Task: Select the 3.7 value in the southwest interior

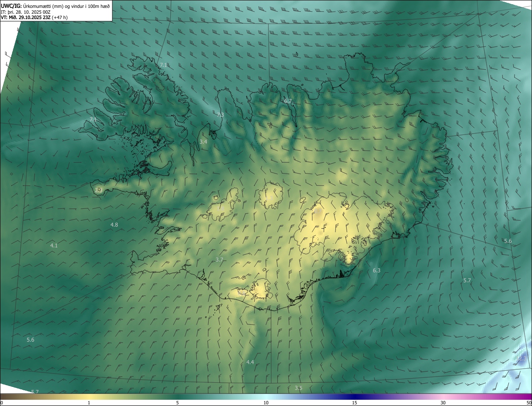Action: [x=219, y=260]
